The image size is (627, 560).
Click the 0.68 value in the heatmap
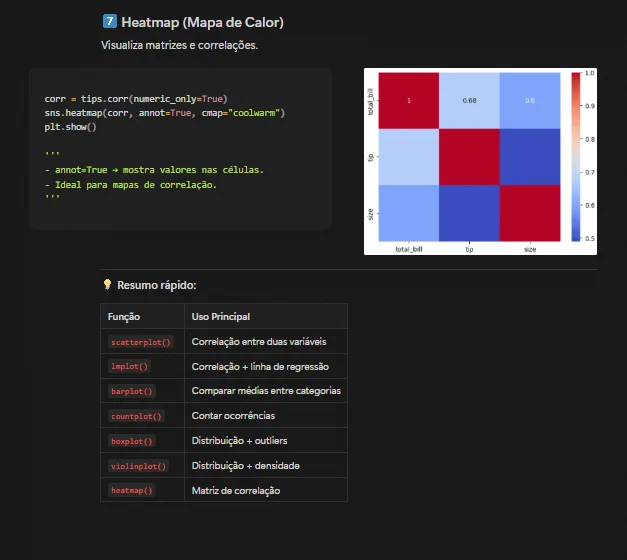[469, 100]
